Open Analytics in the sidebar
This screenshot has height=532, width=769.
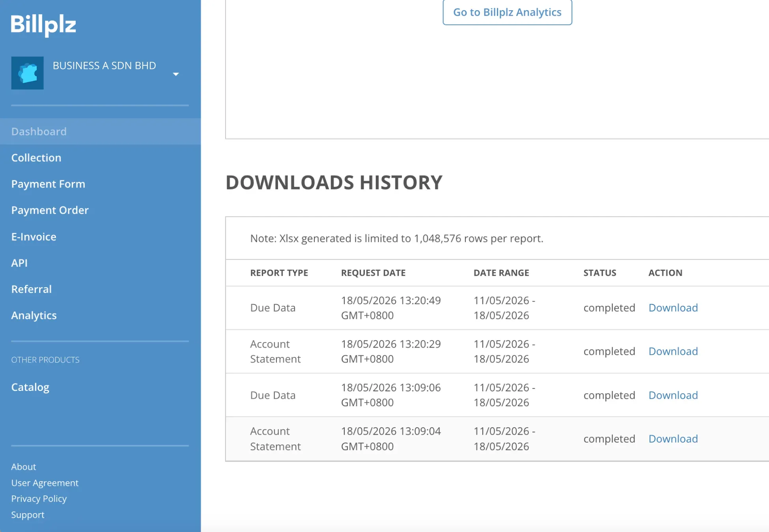pos(34,315)
